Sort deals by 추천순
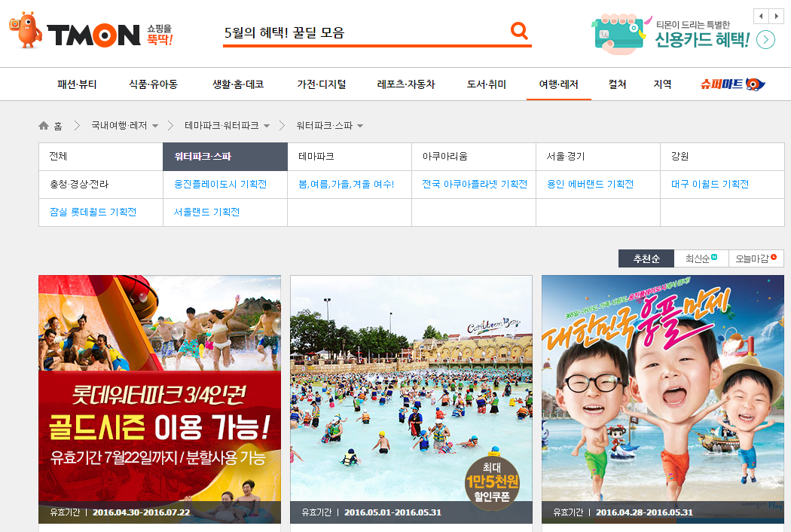This screenshot has height=532, width=791. coord(646,258)
